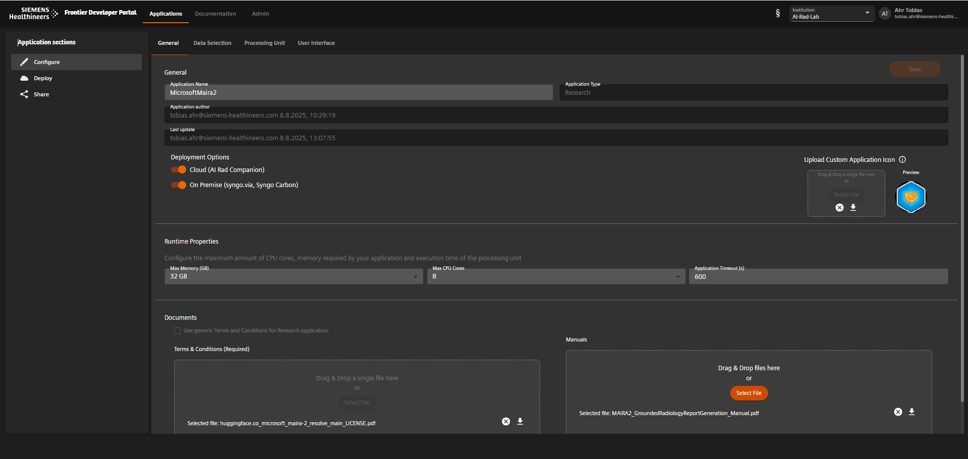968x459 pixels.
Task: Click the info icon beside Upload Custom Application Icon
Action: (x=902, y=159)
